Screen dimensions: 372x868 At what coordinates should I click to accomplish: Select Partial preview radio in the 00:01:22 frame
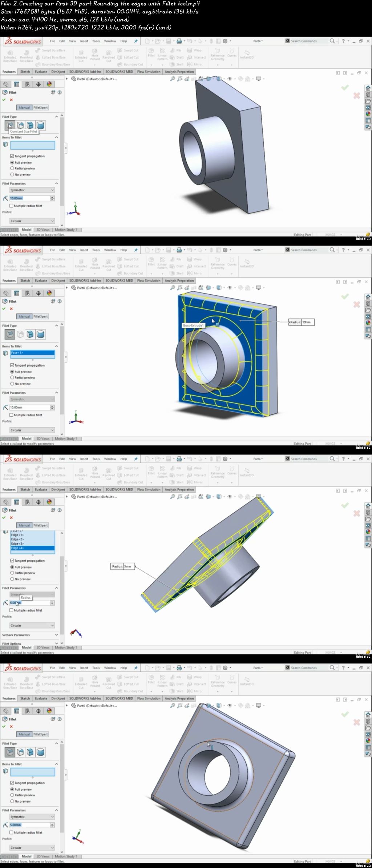pos(12,795)
